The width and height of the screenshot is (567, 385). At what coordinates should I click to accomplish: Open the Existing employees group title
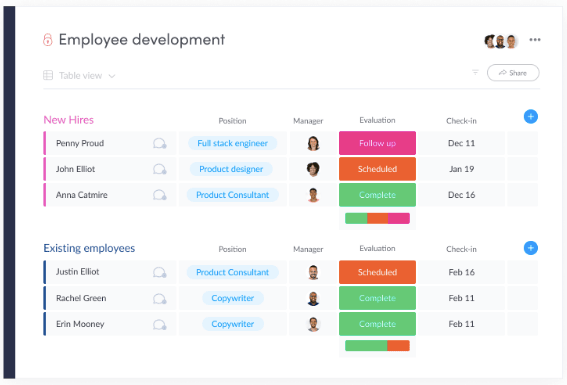pyautogui.click(x=89, y=248)
